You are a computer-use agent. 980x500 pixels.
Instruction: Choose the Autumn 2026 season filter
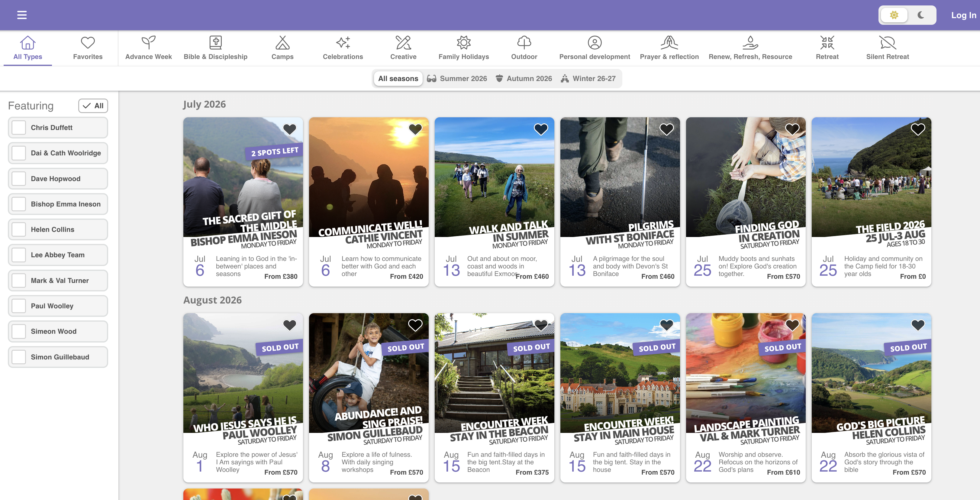524,79
